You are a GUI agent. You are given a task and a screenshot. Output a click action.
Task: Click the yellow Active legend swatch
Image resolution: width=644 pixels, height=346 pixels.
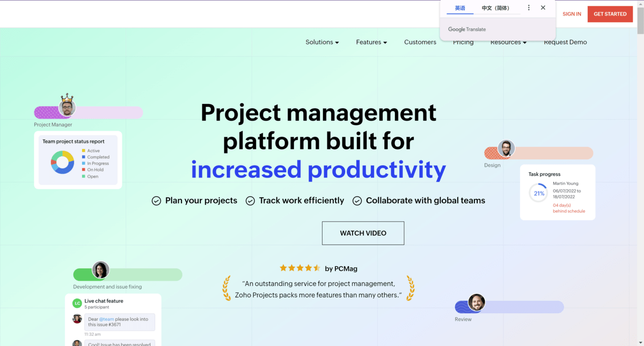(x=84, y=151)
